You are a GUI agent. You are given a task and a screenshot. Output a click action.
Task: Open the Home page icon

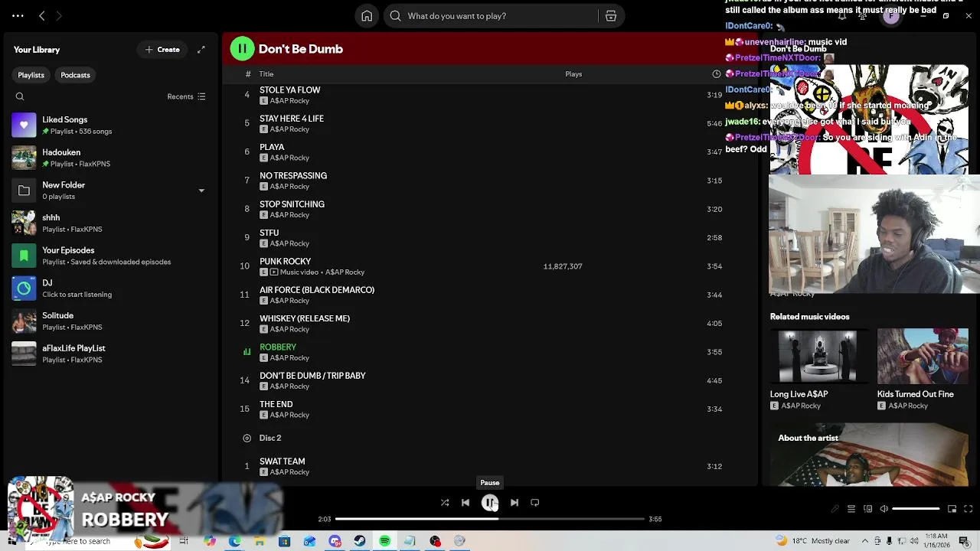(x=367, y=15)
